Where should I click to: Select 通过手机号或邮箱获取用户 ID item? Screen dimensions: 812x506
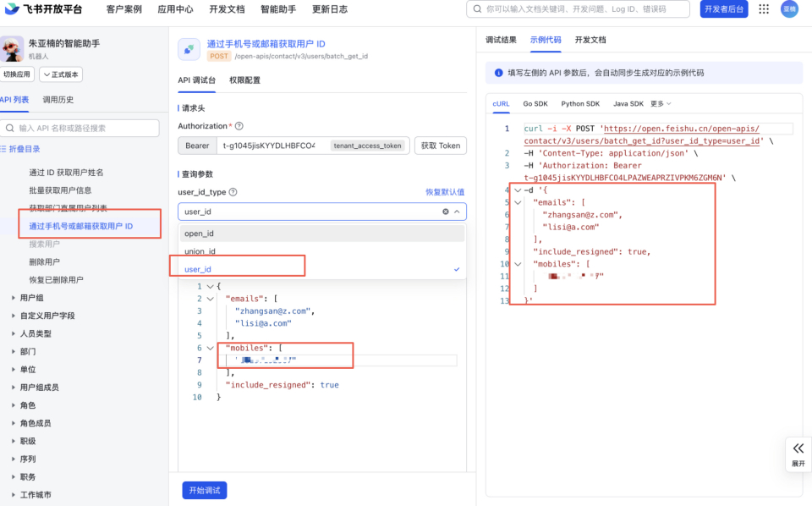(x=81, y=226)
